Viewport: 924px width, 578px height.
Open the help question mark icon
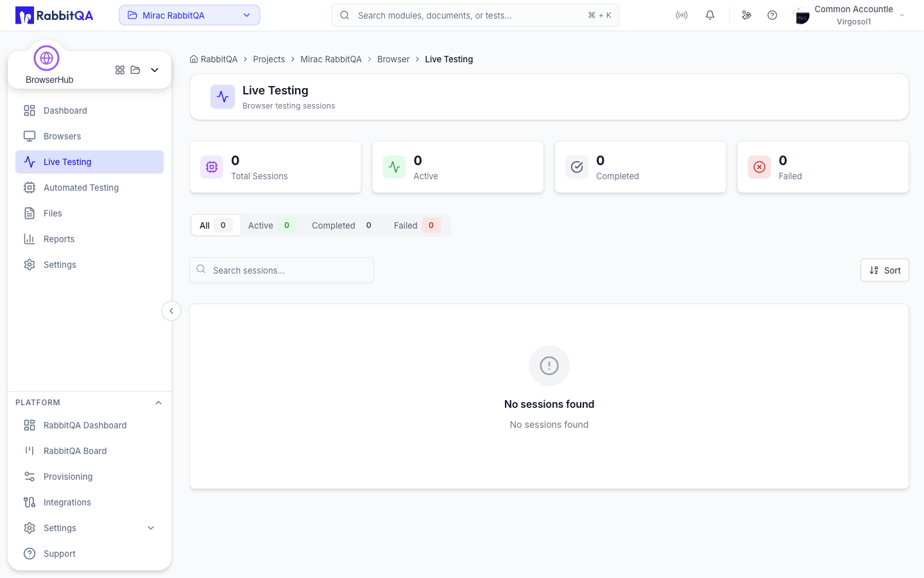[x=772, y=15]
